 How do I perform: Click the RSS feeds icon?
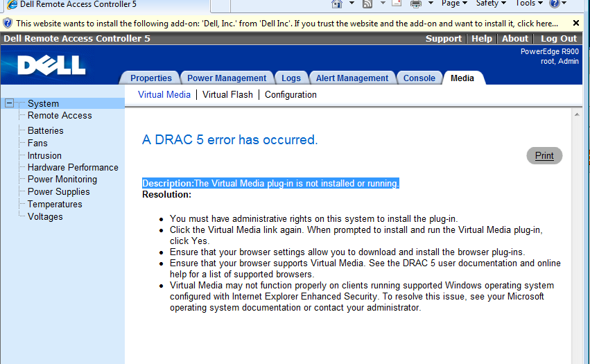367,3
